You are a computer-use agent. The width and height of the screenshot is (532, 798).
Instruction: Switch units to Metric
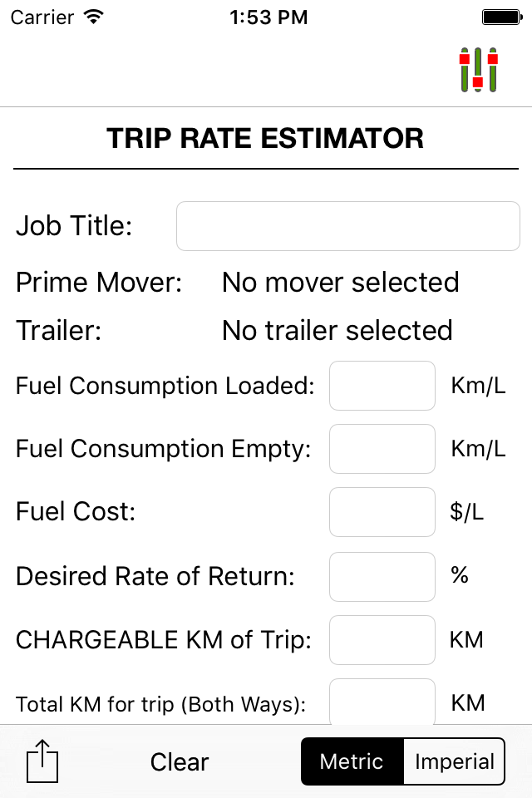click(352, 761)
